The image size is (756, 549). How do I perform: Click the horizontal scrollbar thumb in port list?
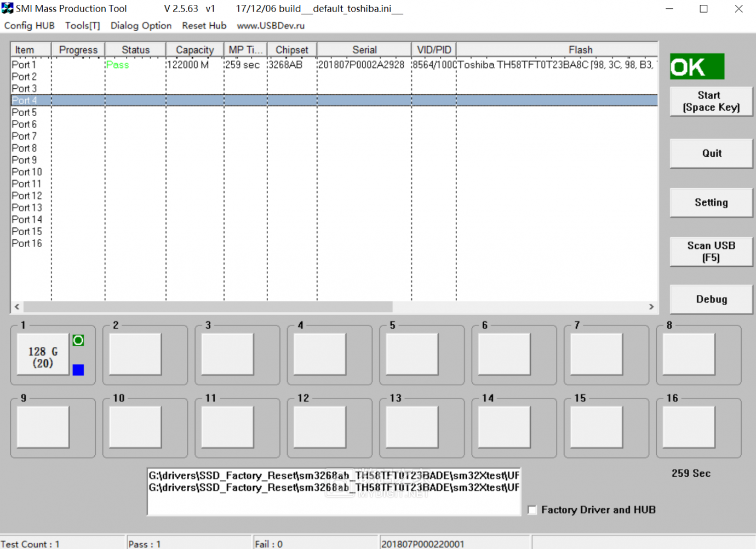click(208, 307)
